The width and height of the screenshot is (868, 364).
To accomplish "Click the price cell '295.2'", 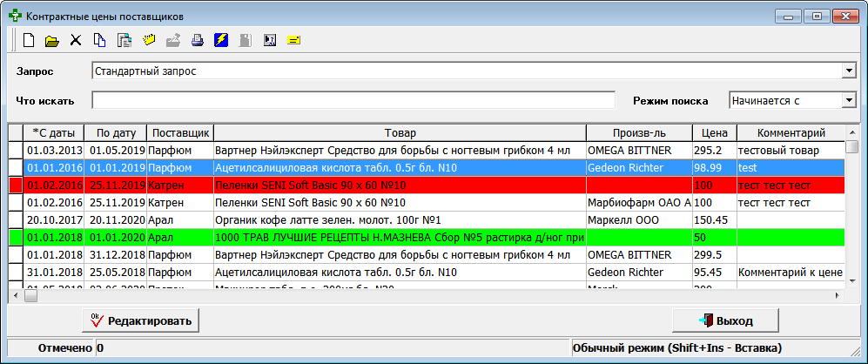I will pos(714,150).
